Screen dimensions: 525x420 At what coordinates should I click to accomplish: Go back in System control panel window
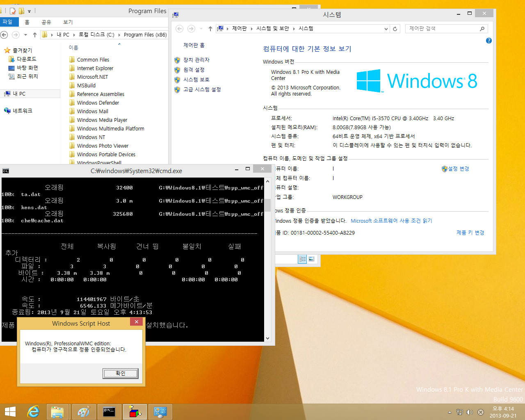(179, 29)
